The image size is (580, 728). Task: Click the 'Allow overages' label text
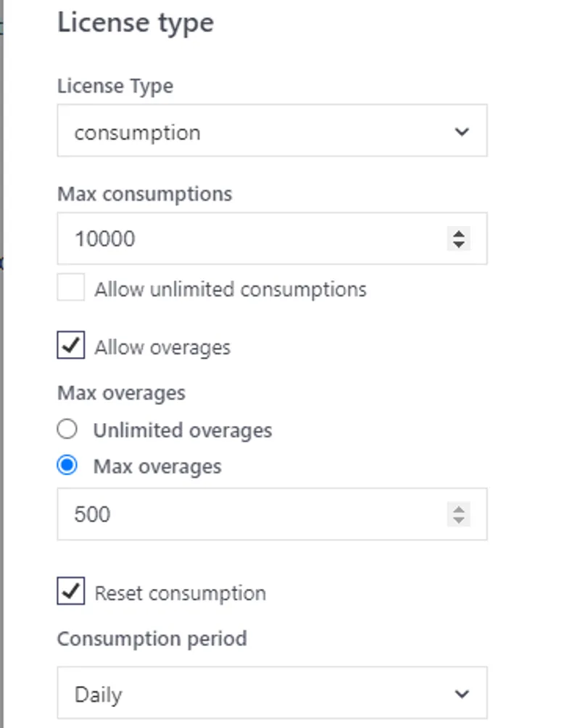(x=162, y=347)
